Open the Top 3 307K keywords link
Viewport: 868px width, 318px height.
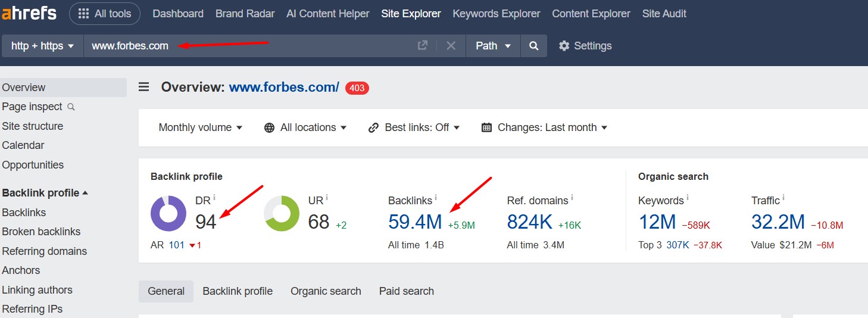tap(677, 245)
